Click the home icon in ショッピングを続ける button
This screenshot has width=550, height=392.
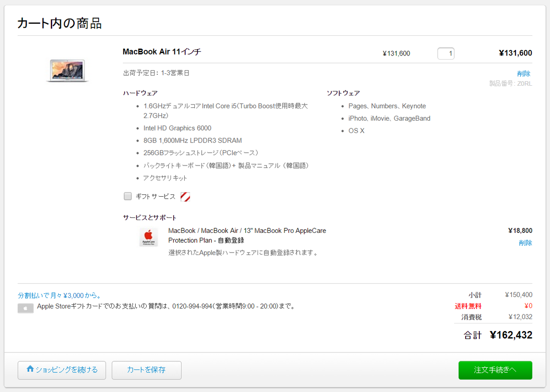[x=30, y=369]
